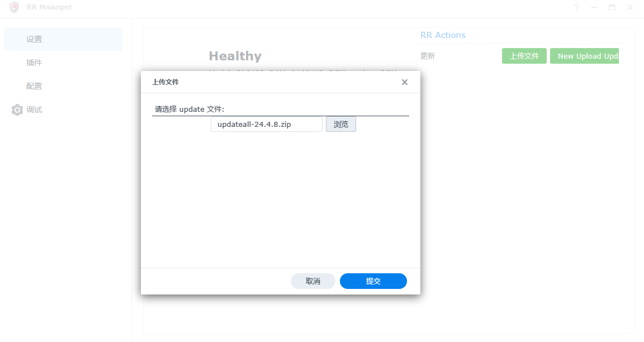Minimize the RR Manager window
The width and height of the screenshot is (644, 342).
click(x=594, y=8)
